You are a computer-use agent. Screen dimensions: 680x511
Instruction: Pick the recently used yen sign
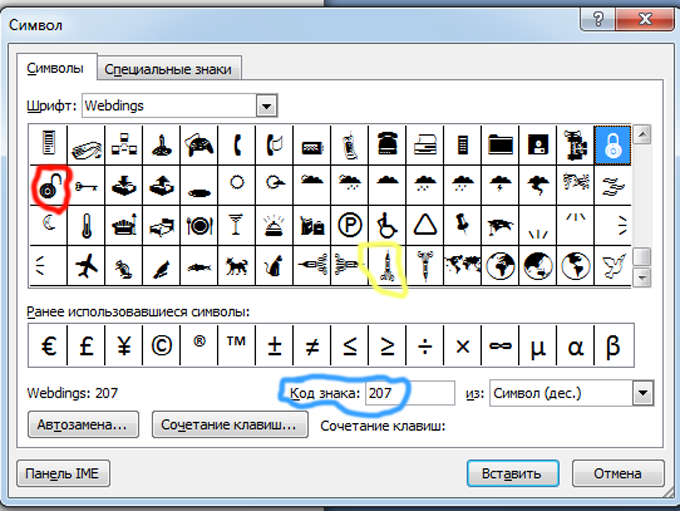[x=124, y=346]
